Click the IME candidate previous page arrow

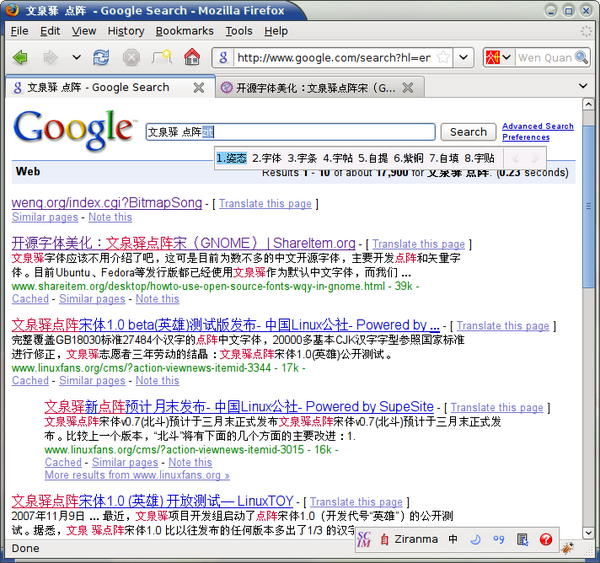[515, 158]
